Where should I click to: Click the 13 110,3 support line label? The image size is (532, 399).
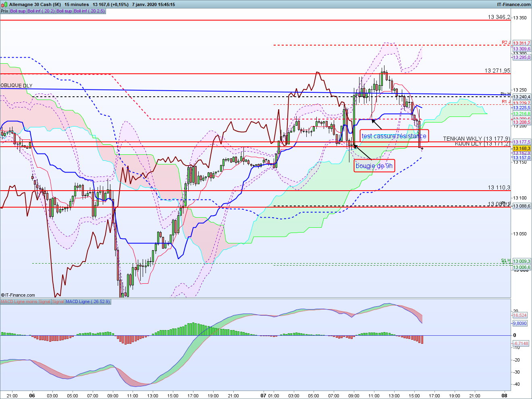[499, 187]
